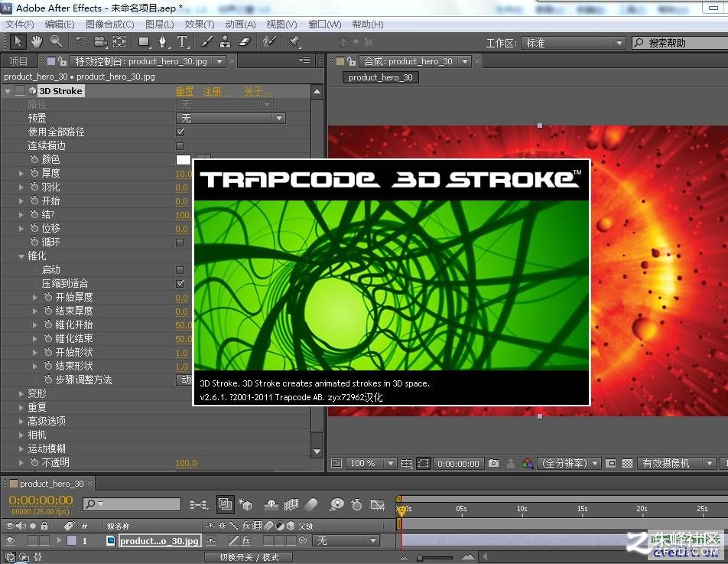
Task: Switch to the 项目 panel tab
Action: 18,61
